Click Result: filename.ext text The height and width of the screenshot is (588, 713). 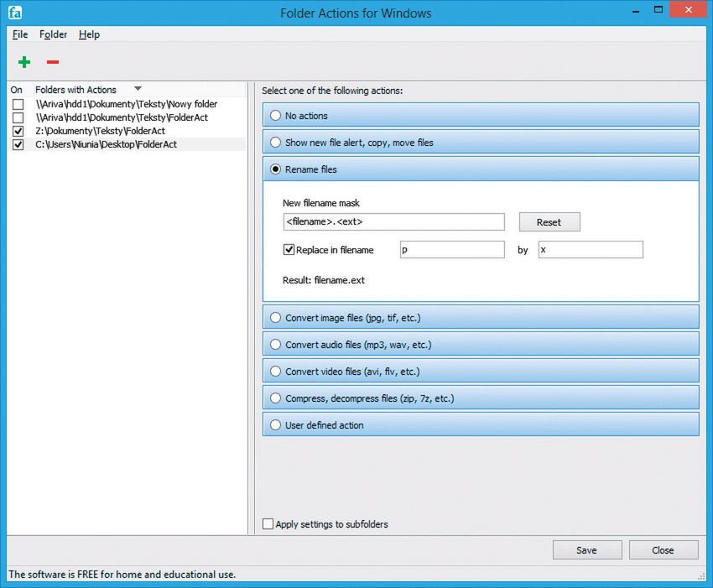(x=324, y=280)
